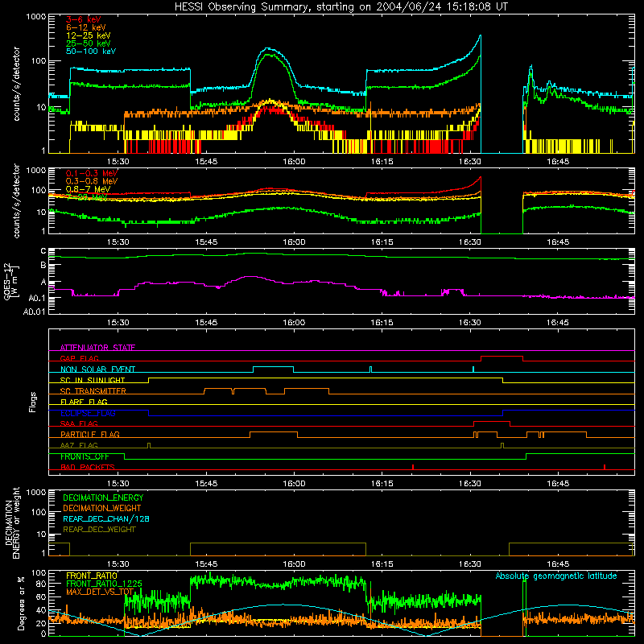Click the DECIMATION ENERGY or weight axis title

click(x=12, y=522)
